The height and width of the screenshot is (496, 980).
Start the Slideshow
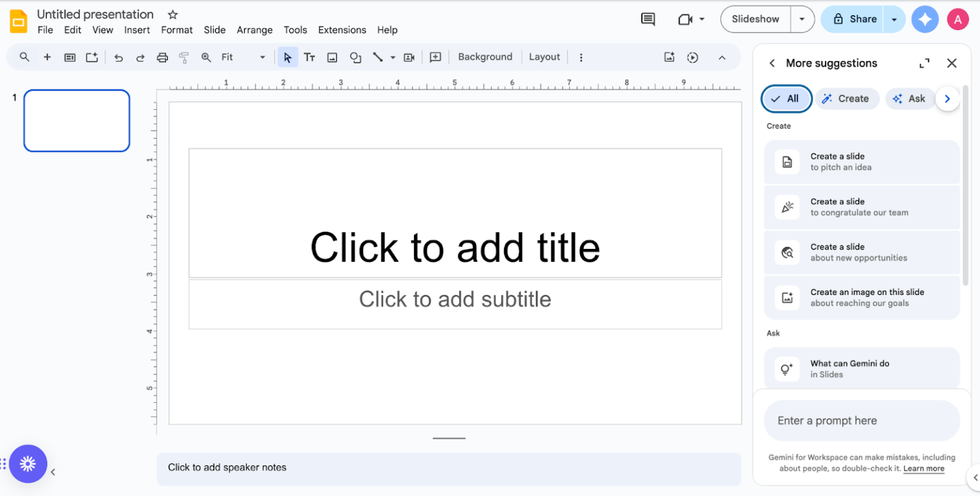coord(755,19)
